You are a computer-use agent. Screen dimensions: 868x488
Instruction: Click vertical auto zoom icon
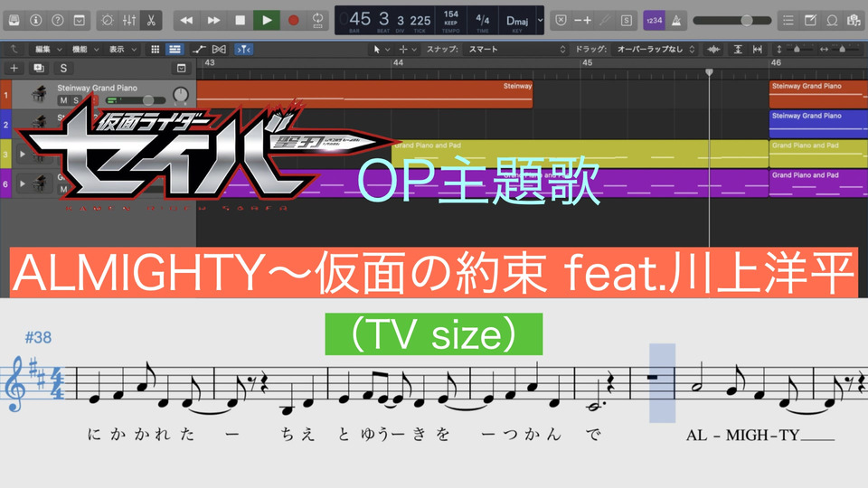(738, 49)
